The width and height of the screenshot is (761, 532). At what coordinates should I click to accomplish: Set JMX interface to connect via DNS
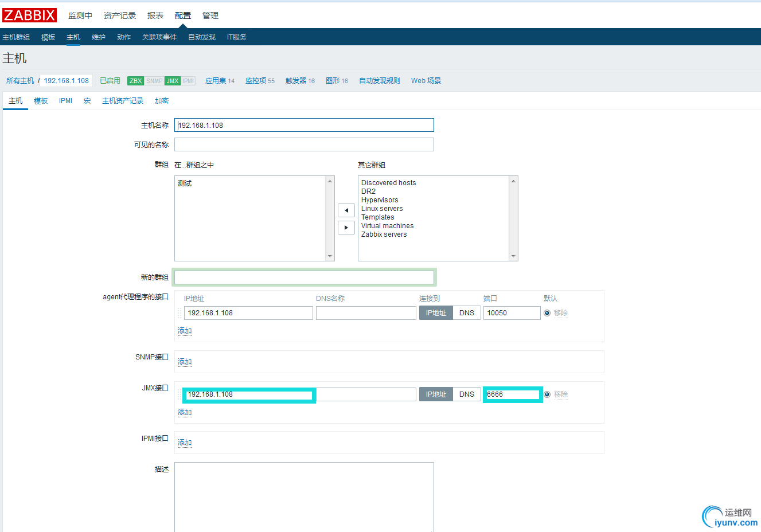467,394
